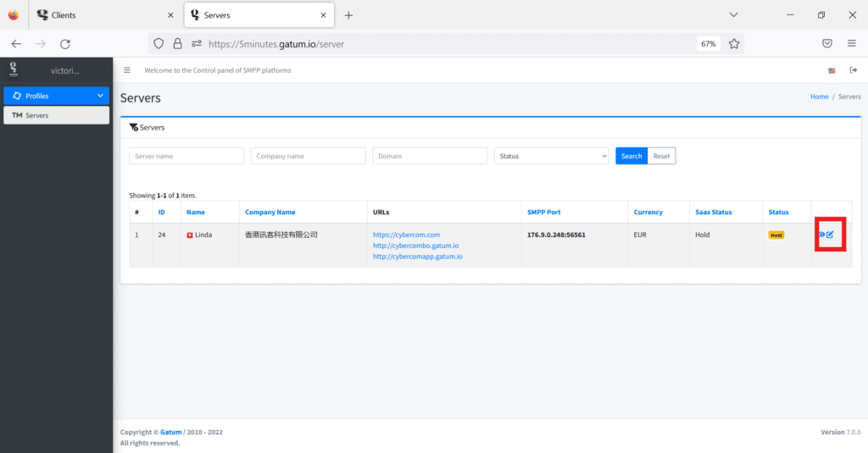
Task: Click the Gatum logo in sidebar
Action: point(14,69)
